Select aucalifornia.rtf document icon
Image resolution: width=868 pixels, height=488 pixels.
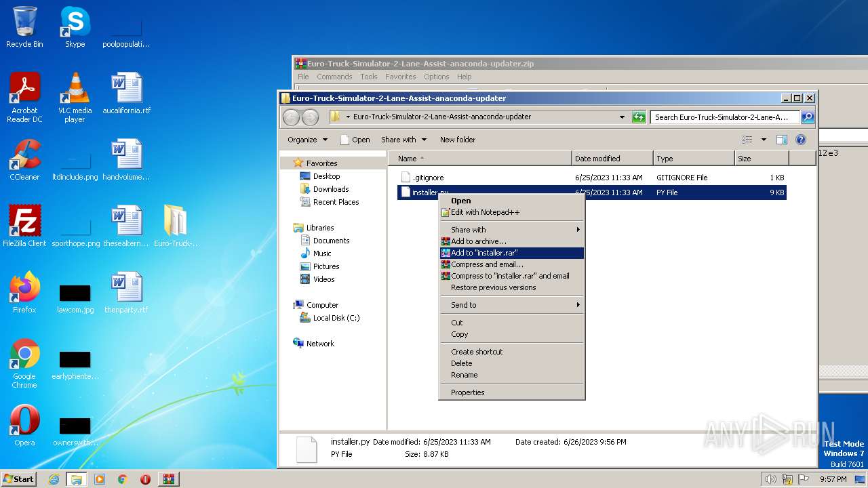tap(127, 94)
